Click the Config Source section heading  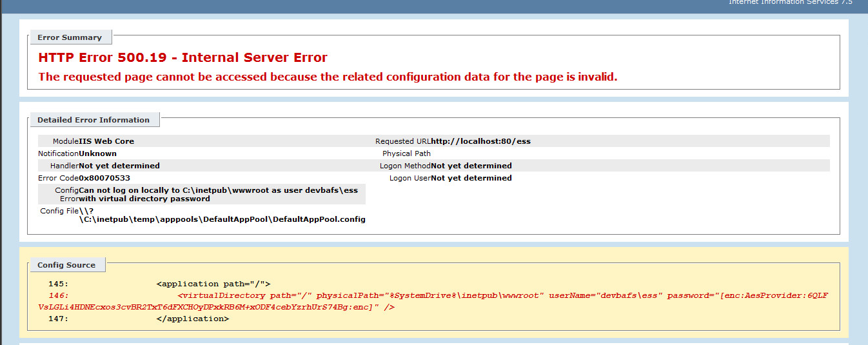pyautogui.click(x=66, y=265)
